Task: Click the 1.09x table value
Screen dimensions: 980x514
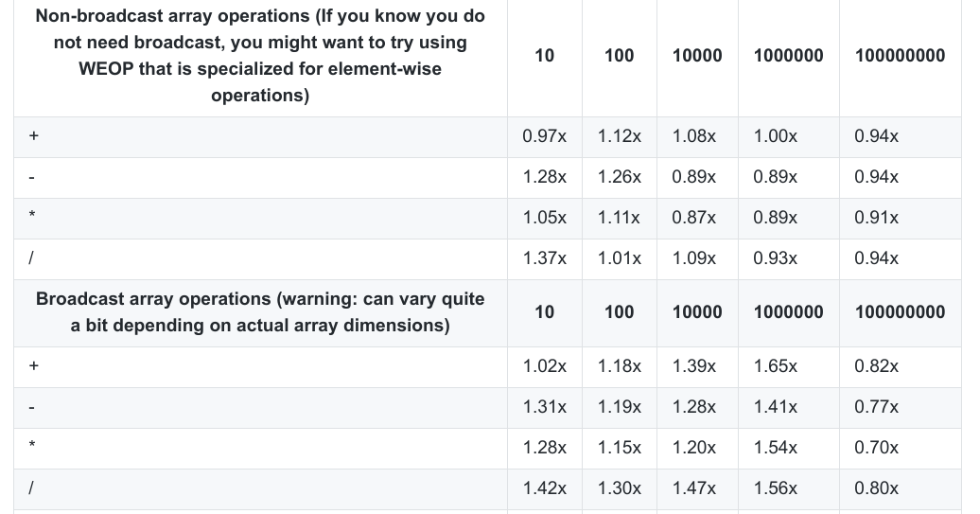Action: (694, 258)
